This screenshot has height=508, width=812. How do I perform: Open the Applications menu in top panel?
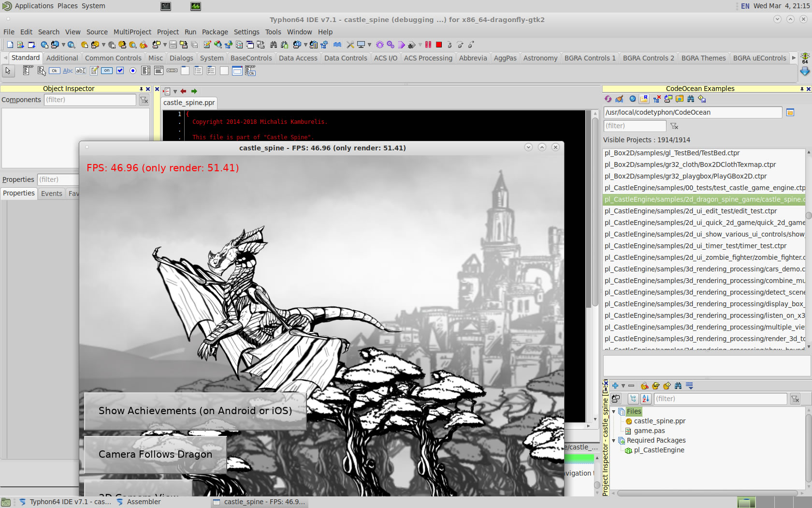[x=34, y=6]
